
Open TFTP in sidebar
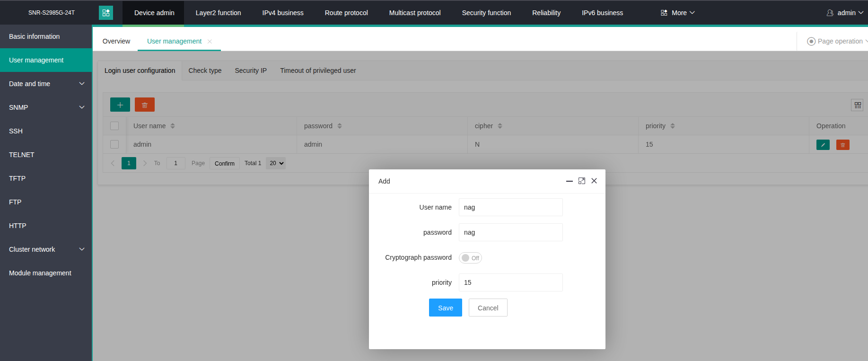coord(46,178)
